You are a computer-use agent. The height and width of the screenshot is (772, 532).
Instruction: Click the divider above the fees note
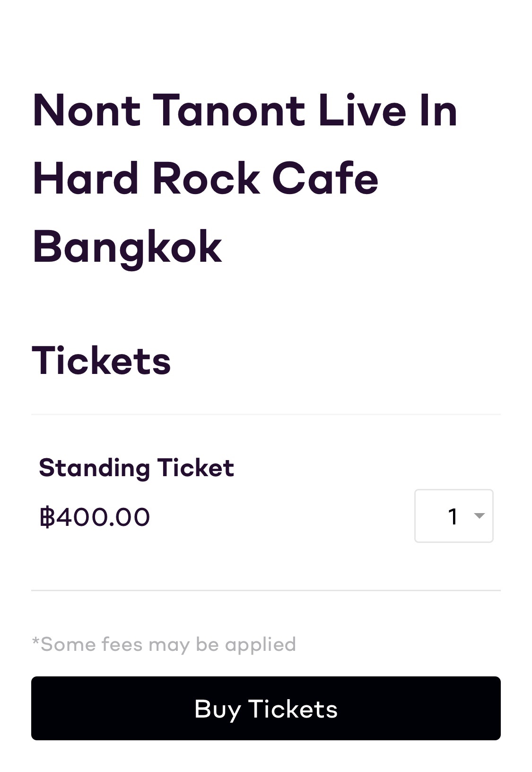pos(266,589)
